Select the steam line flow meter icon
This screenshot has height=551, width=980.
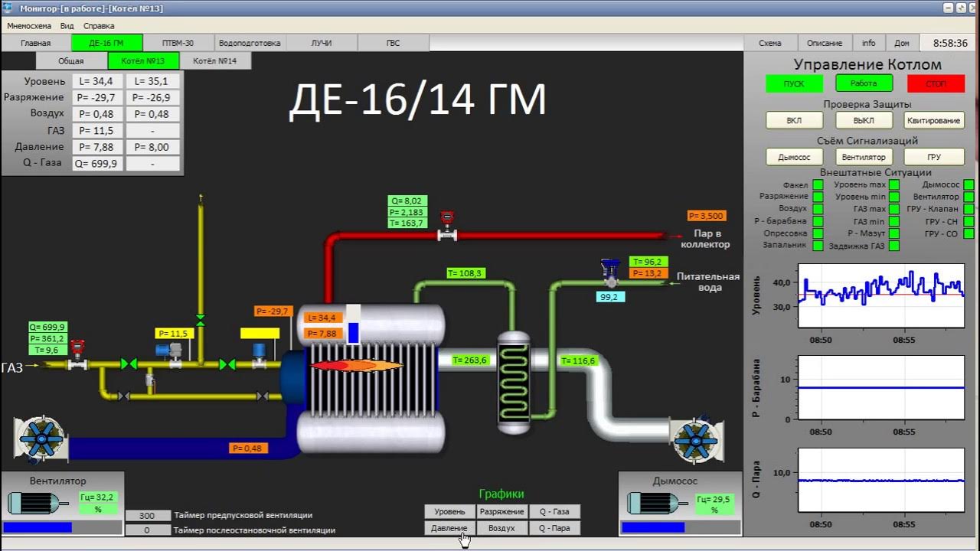pos(447,226)
